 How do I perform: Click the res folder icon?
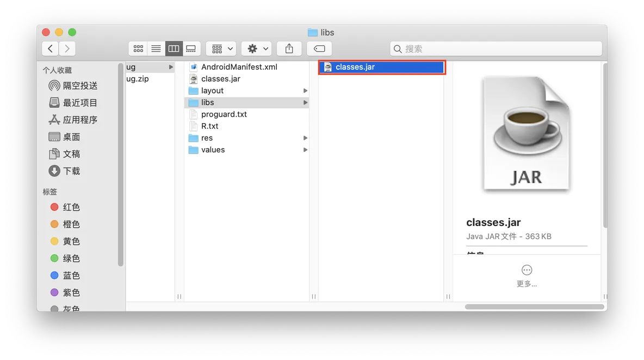[x=194, y=138]
